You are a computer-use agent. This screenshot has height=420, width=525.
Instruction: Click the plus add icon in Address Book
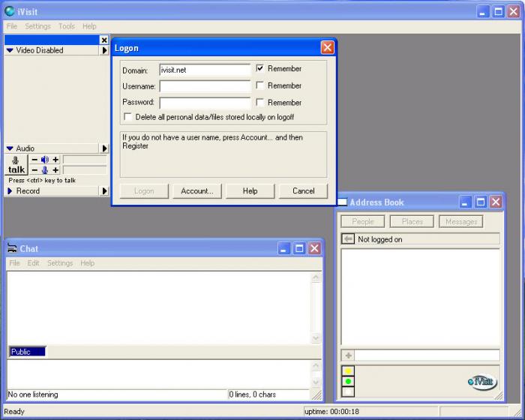click(x=348, y=355)
